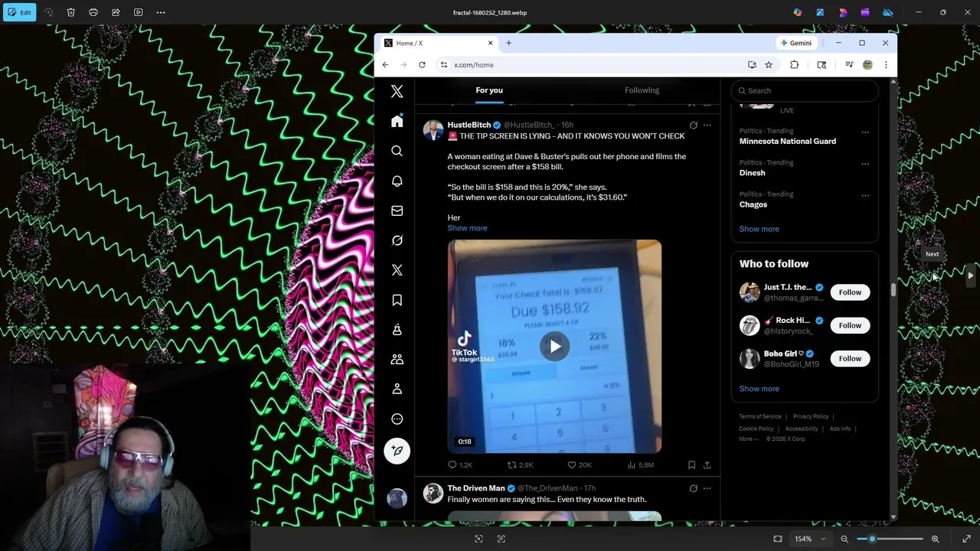Open Copilot icon in Photos title bar

click(x=798, y=12)
